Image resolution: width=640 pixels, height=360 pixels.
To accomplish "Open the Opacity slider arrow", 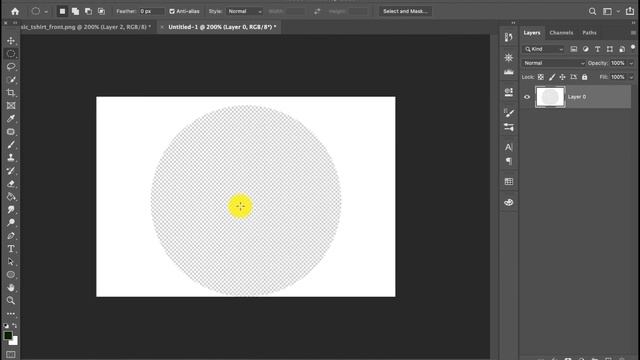I will (631, 63).
